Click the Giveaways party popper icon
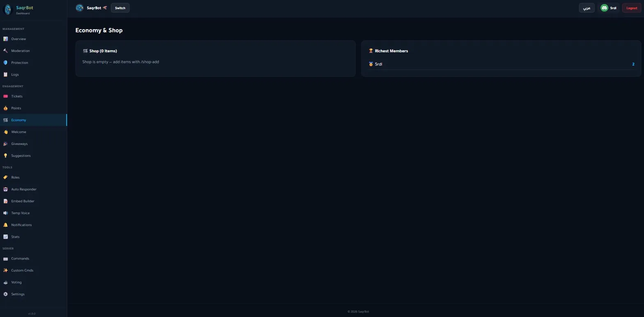The height and width of the screenshot is (317, 644). [x=5, y=144]
